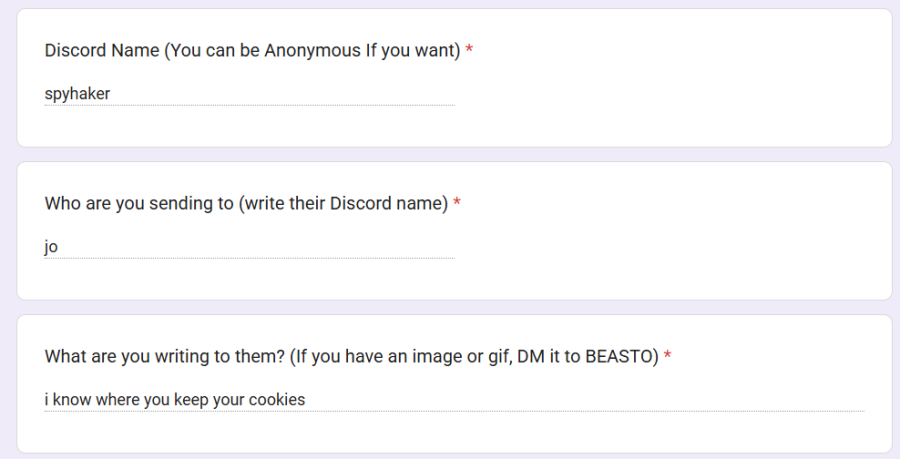900x459 pixels.
Task: Click the 'spyhaker' text in the name field
Action: point(77,94)
